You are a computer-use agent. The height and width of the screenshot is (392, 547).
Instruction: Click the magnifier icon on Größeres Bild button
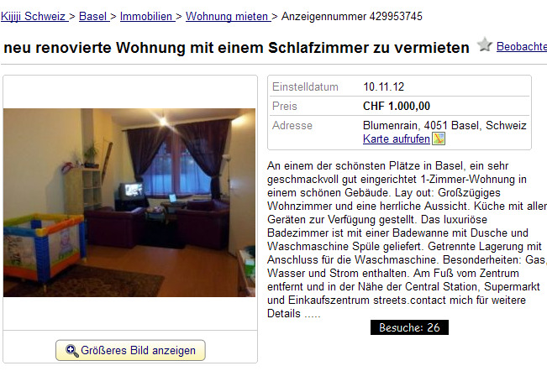[x=72, y=351]
